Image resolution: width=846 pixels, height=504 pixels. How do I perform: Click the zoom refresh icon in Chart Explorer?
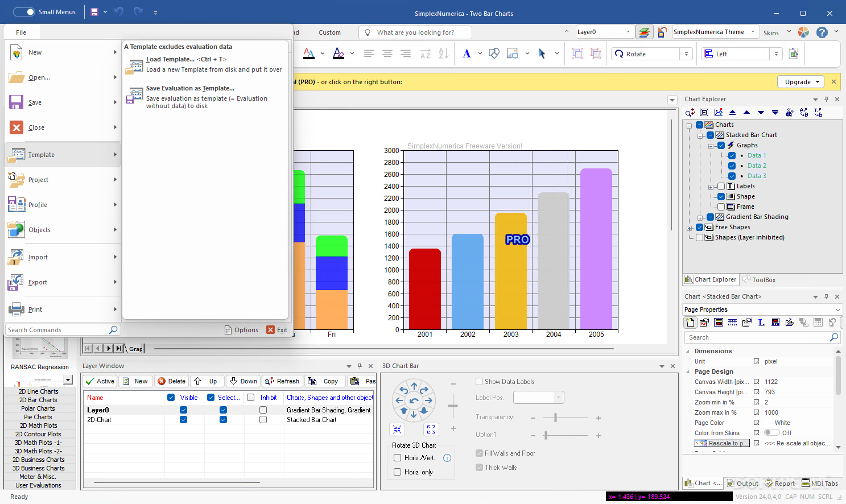(690, 113)
